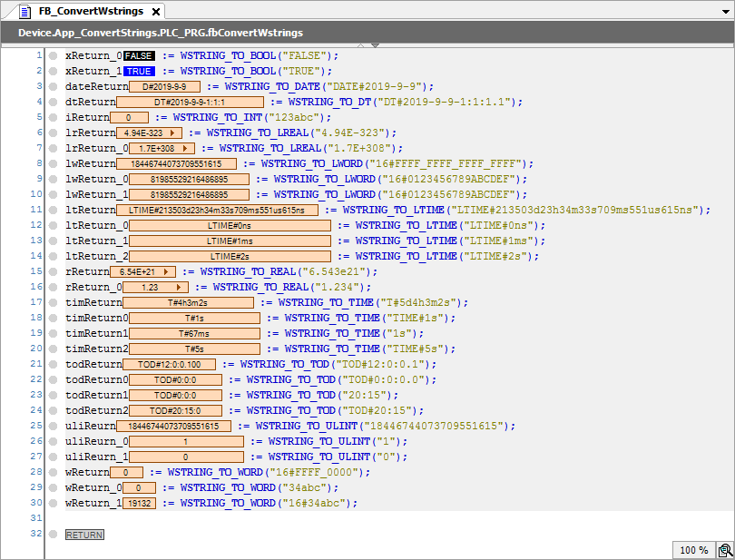Expand the lrReturn_0 1.7E+308 value arrow
The height and width of the screenshot is (560, 735).
[184, 148]
